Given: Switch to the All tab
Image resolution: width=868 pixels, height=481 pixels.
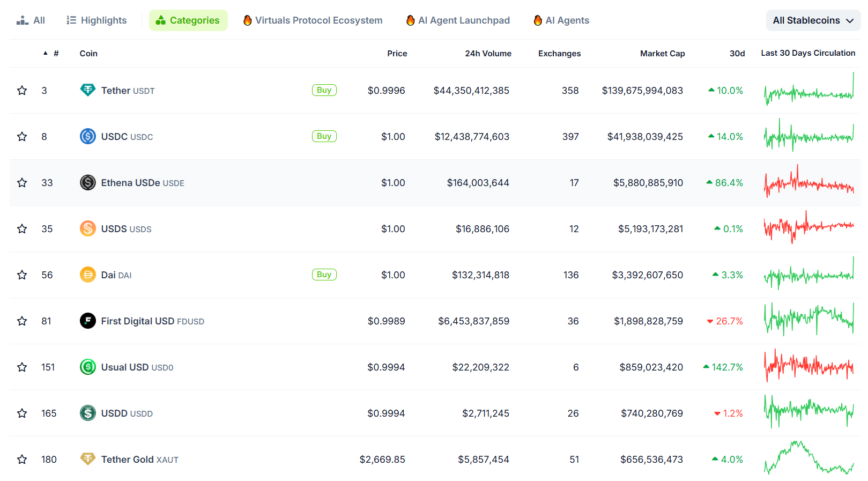Looking at the screenshot, I should [x=31, y=20].
